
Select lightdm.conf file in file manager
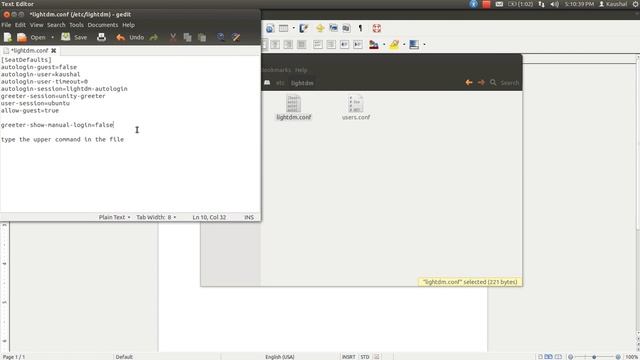tap(293, 108)
